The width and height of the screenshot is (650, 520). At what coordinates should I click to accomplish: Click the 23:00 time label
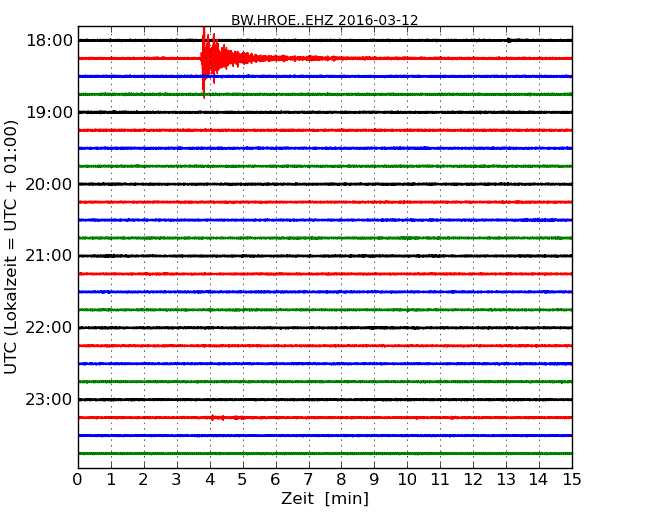49,399
